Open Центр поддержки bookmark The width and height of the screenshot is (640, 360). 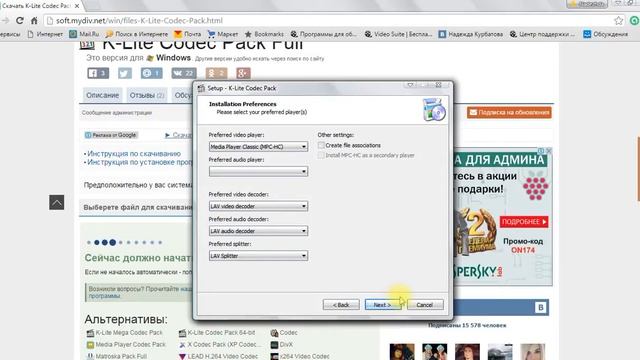(542, 34)
